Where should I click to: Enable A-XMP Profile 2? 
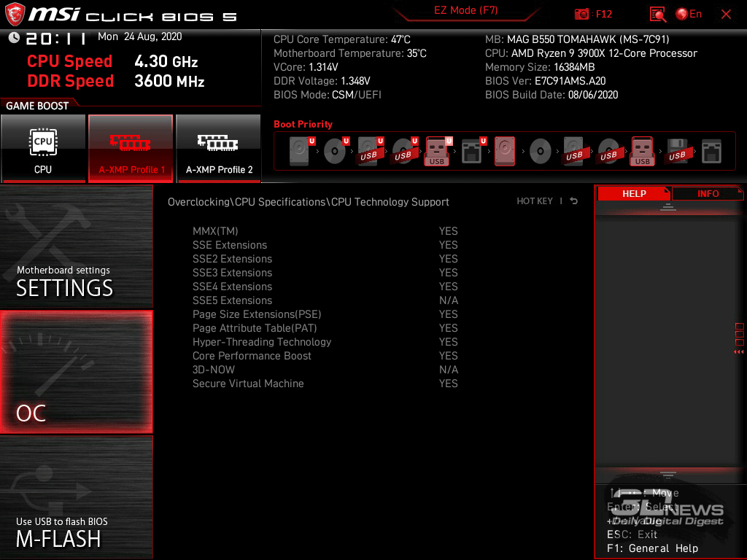pos(219,148)
